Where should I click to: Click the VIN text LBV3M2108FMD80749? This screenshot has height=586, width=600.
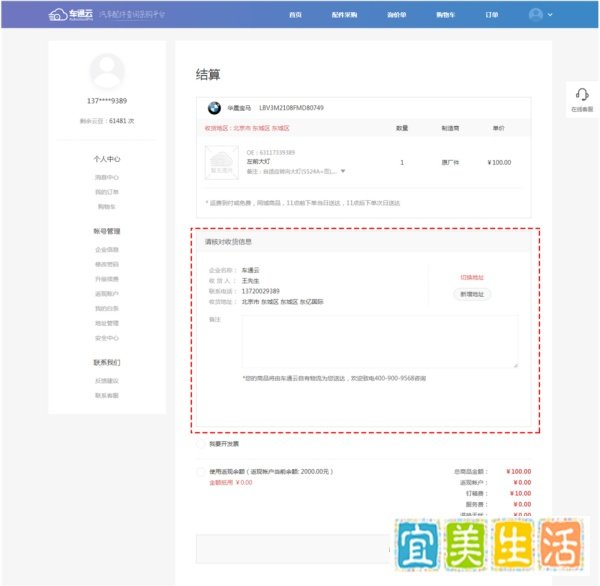point(291,108)
